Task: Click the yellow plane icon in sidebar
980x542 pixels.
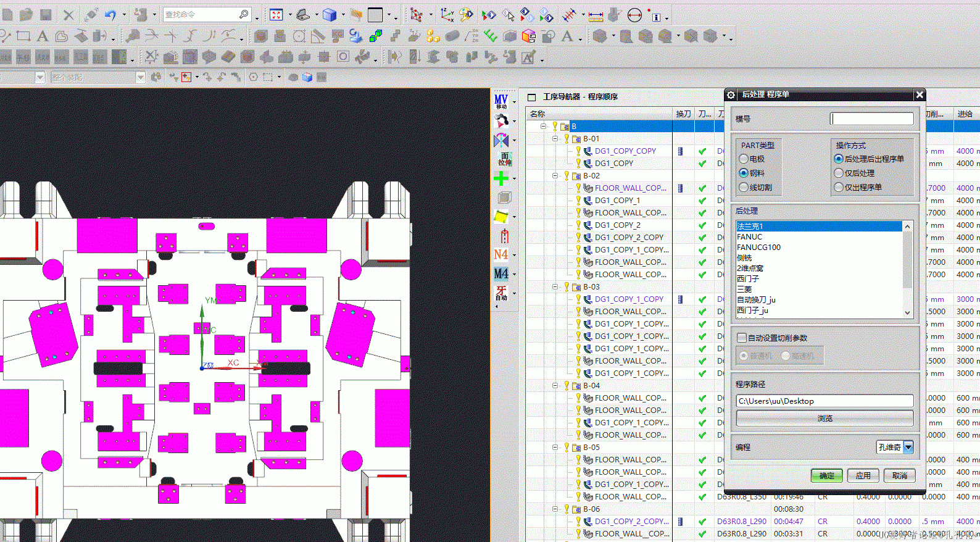Action: pos(501,217)
